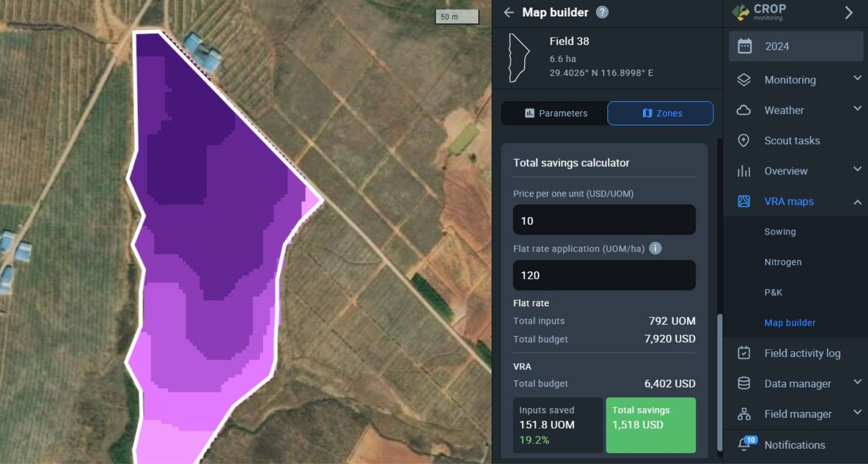The width and height of the screenshot is (868, 464).
Task: Click the 6,402 USD VRA budget value
Action: pyautogui.click(x=670, y=383)
